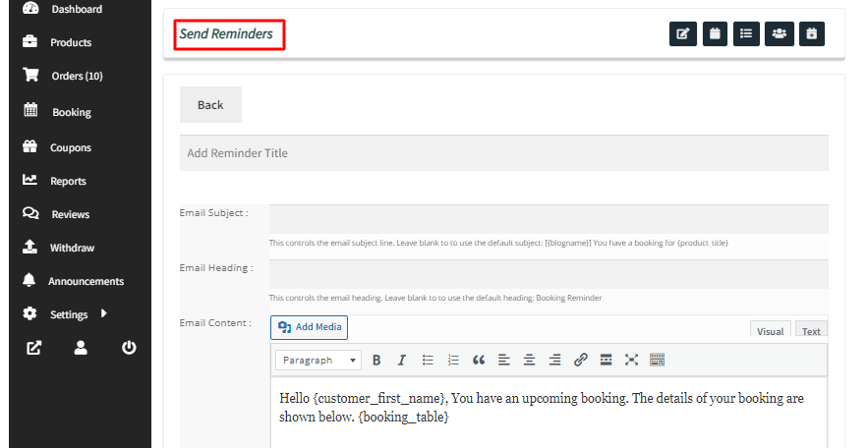This screenshot has width=868, height=448.
Task: Click the insert link icon
Action: (x=580, y=360)
